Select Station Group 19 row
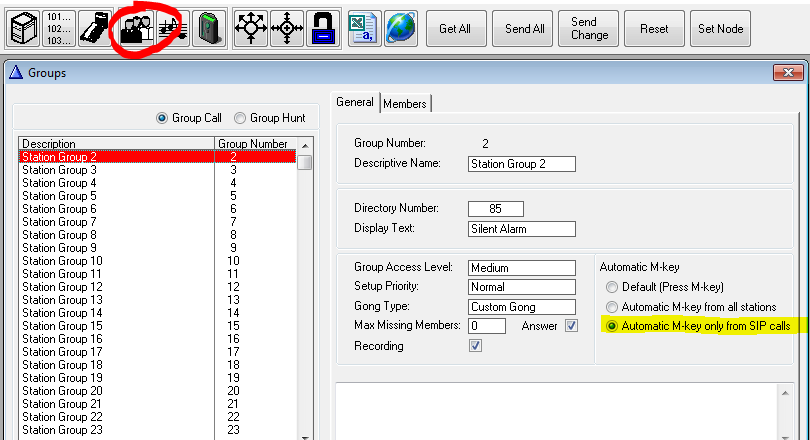Viewport: 810px width, 440px height. point(158,378)
